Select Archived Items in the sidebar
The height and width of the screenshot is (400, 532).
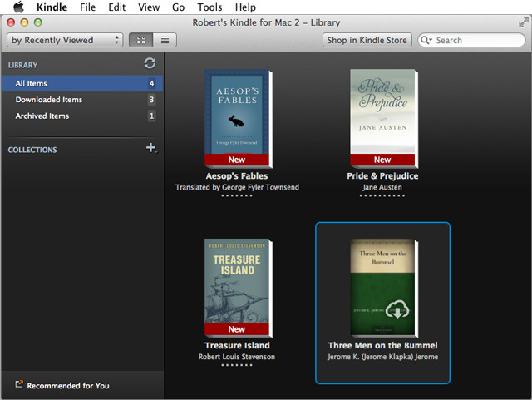[x=82, y=116]
